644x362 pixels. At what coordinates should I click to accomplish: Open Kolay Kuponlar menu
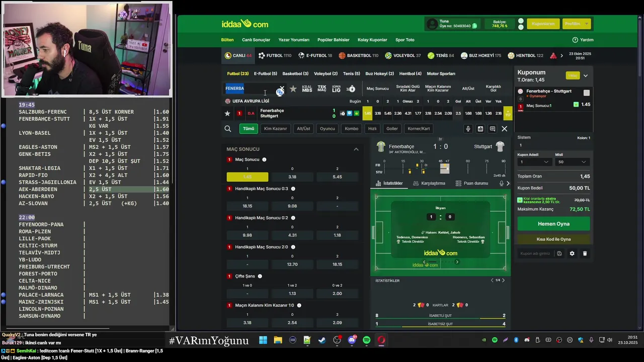[372, 40]
